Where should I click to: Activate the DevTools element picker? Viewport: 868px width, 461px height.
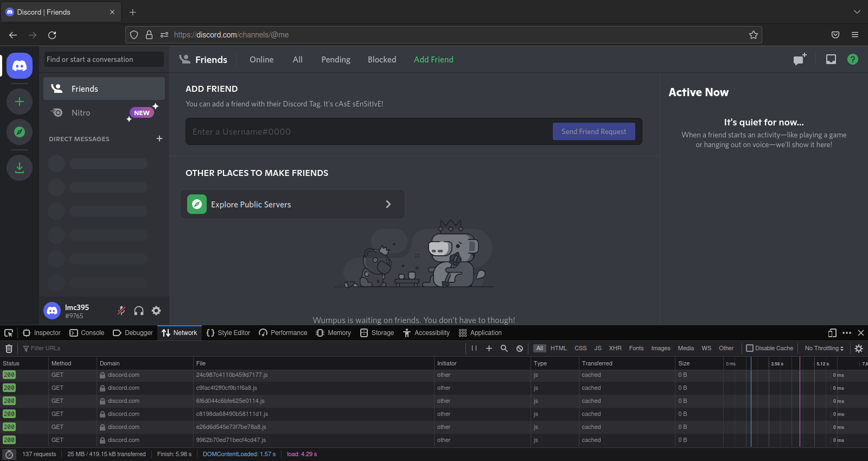(9, 333)
